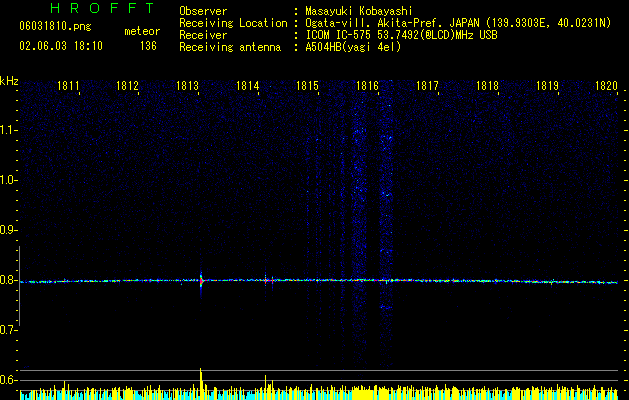Click the 1812 time marker
This screenshot has height=400, width=629.
click(x=127, y=86)
